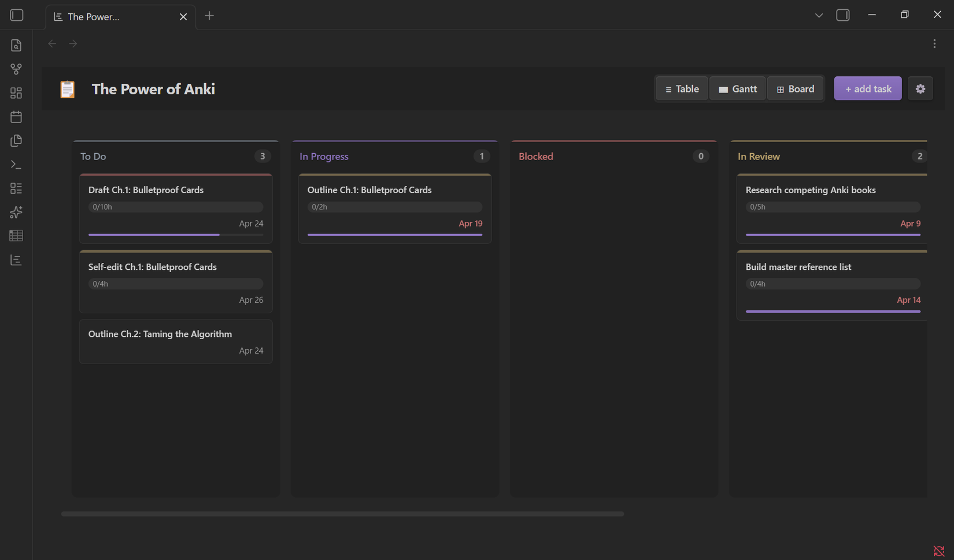
Task: Select the "The Power..." tab
Action: [x=120, y=17]
